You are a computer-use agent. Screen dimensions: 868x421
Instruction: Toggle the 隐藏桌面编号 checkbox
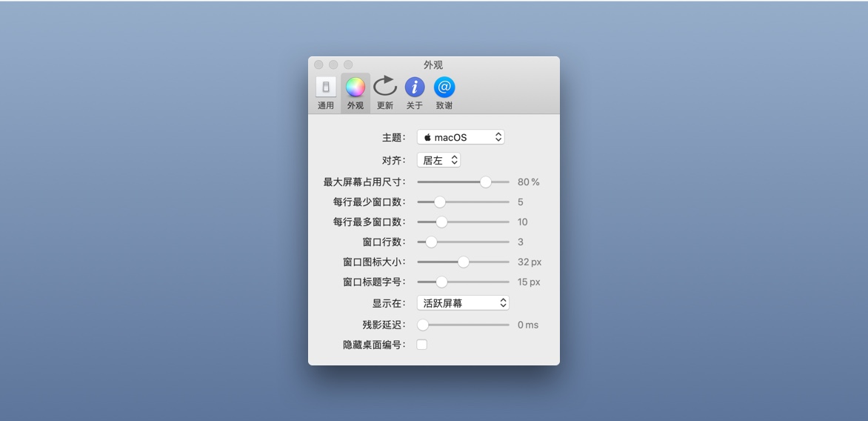click(x=422, y=345)
